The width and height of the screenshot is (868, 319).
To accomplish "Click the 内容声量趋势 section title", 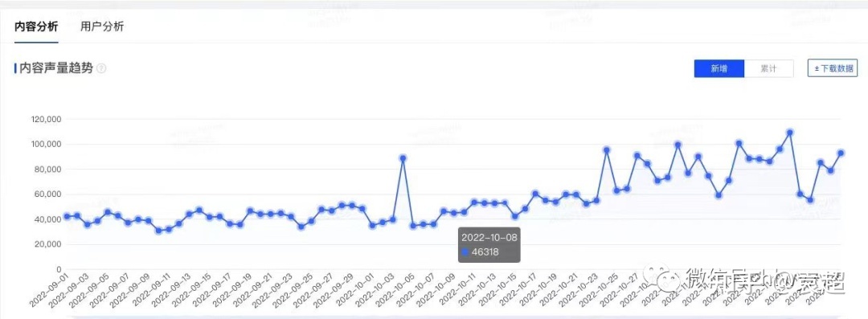I will point(55,68).
